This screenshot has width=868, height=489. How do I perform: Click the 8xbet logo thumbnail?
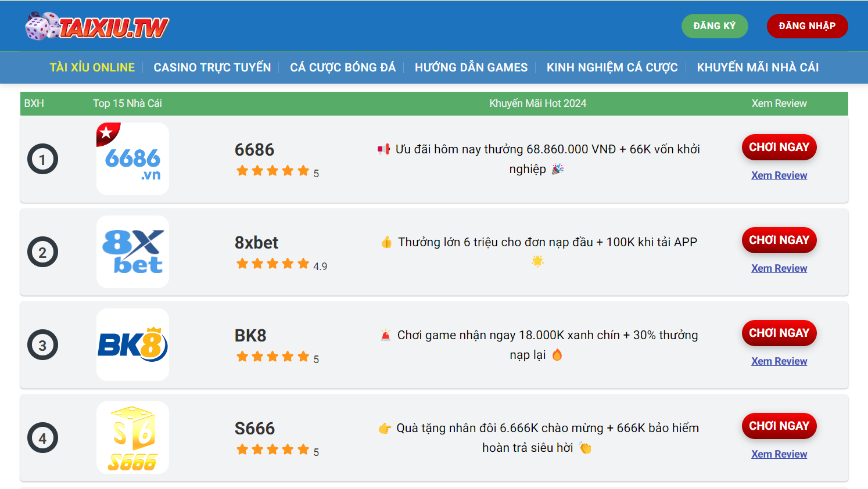coord(132,251)
